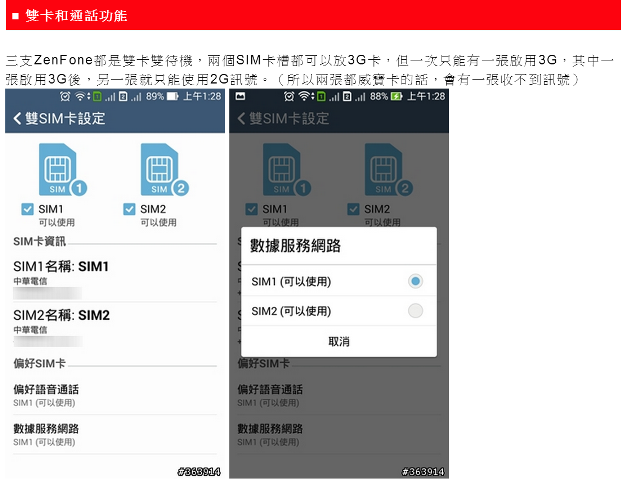Click SIM卡資訊 section label in left screen
The image size is (622, 480).
coord(39,241)
